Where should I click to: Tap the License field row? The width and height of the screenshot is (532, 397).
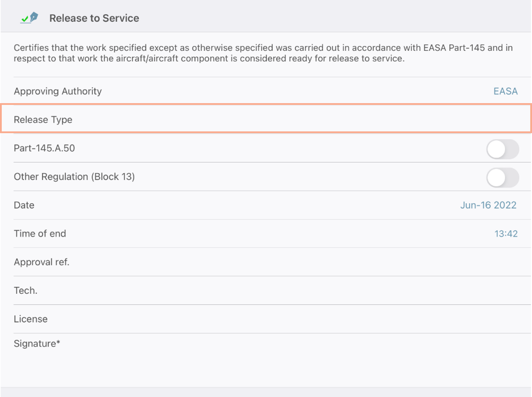(272, 319)
